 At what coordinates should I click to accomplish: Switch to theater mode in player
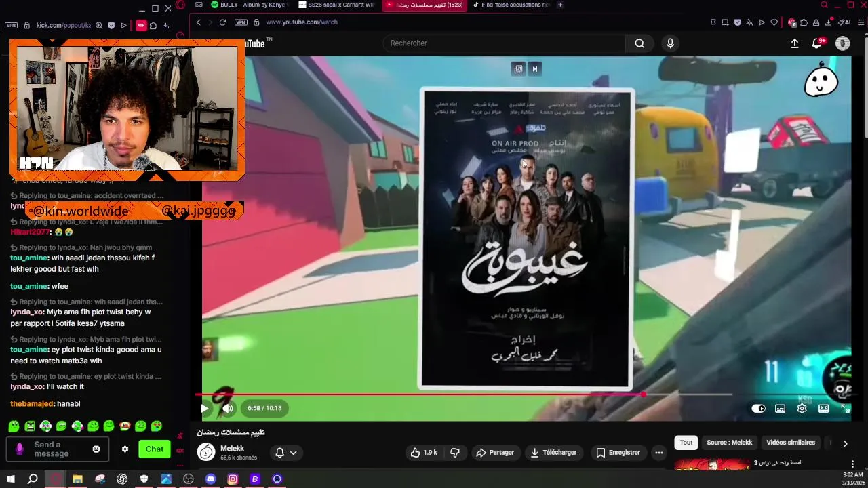[823, 409]
